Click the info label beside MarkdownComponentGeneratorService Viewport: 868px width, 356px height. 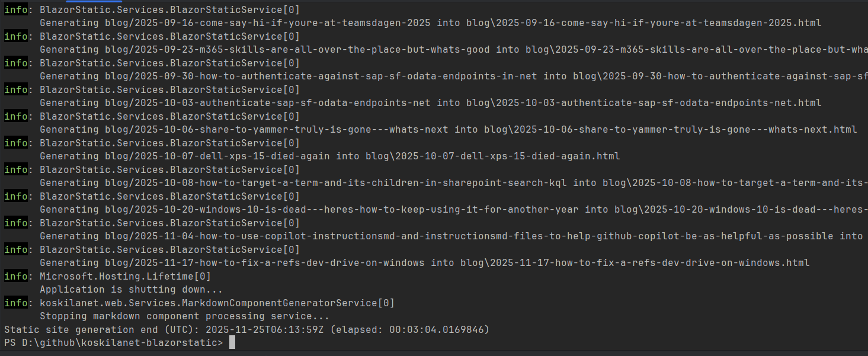(x=16, y=303)
